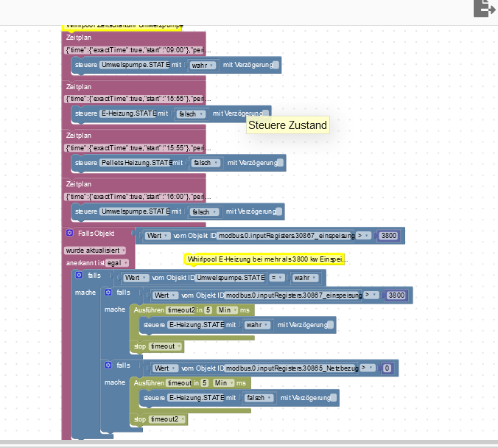498x448 pixels.
Task: Click timeout name field in lower Ausführen block
Action: pyautogui.click(x=179, y=383)
